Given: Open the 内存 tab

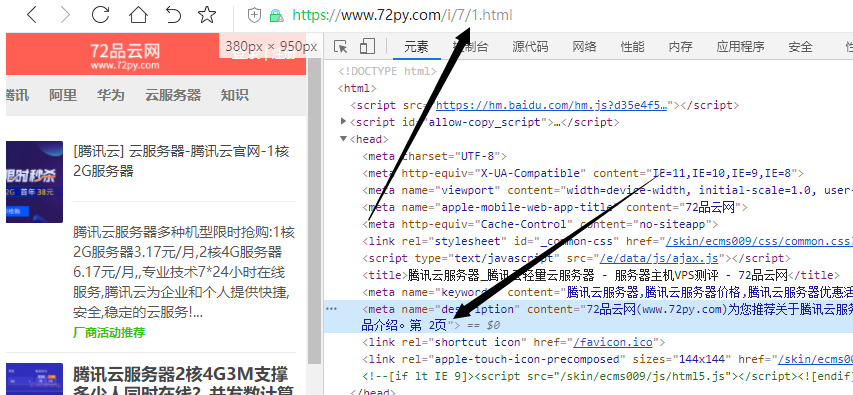Looking at the screenshot, I should pyautogui.click(x=681, y=47).
